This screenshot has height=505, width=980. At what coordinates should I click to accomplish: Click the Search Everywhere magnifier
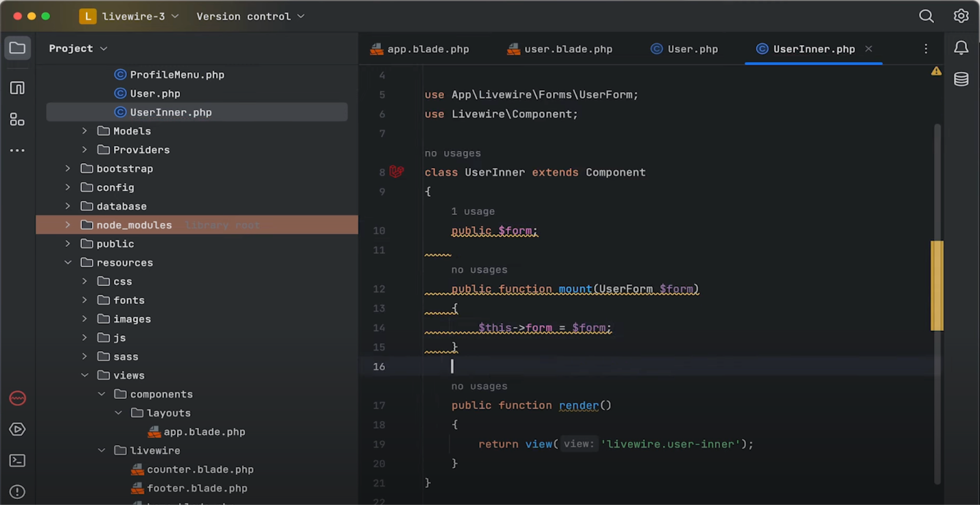click(x=926, y=16)
